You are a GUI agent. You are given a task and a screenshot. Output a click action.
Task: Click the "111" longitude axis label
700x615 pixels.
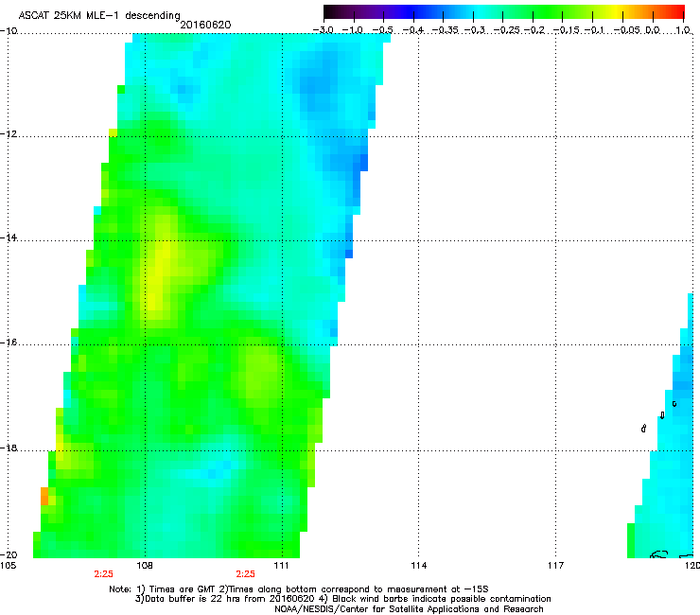point(281,566)
